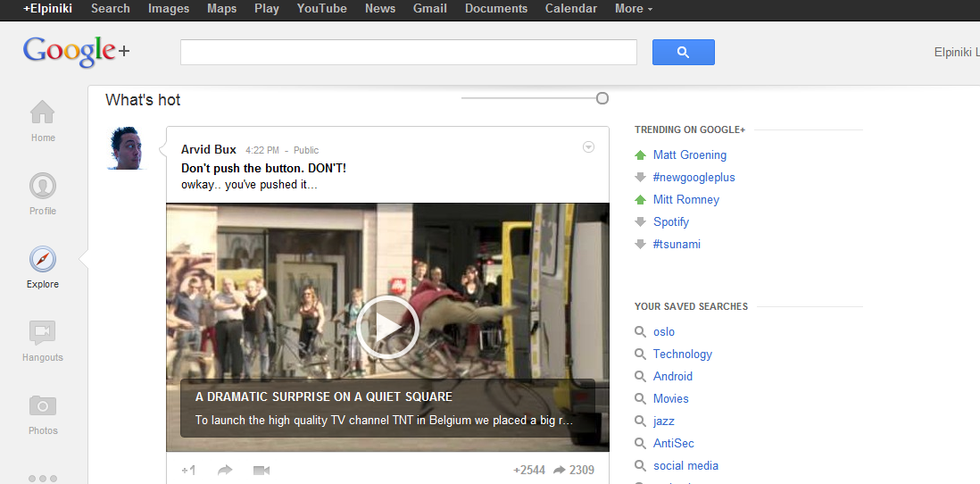Go to Images in the top bar
Screen dimensions: 980x484
[x=169, y=9]
